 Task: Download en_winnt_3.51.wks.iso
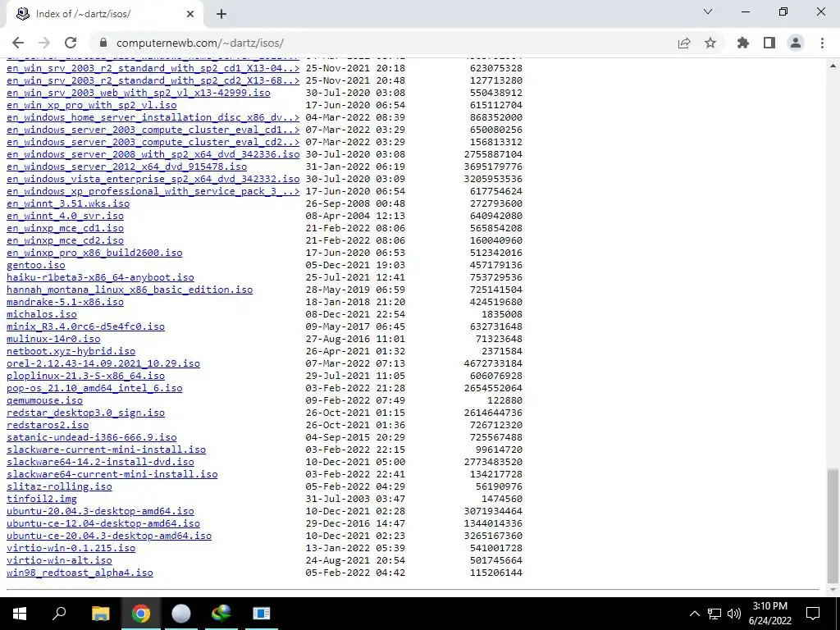click(x=68, y=203)
